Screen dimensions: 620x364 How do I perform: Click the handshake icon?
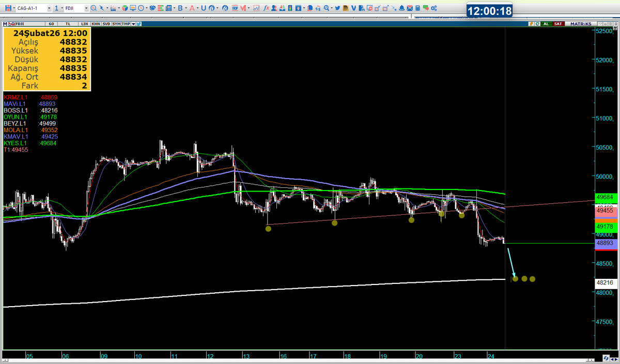152,8
